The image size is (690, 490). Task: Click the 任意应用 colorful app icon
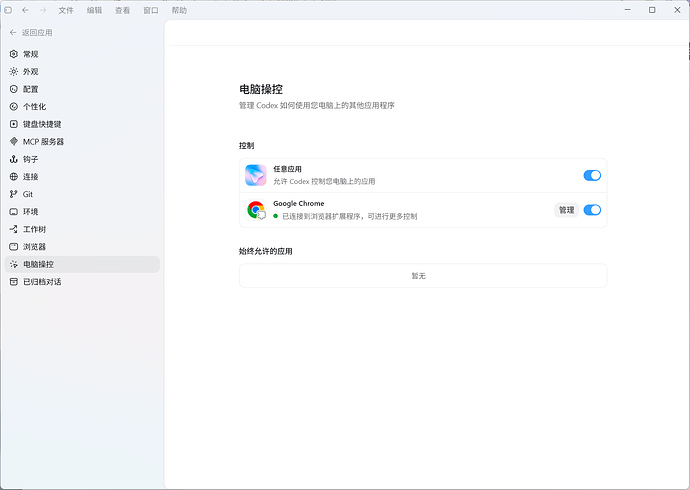[x=256, y=175]
